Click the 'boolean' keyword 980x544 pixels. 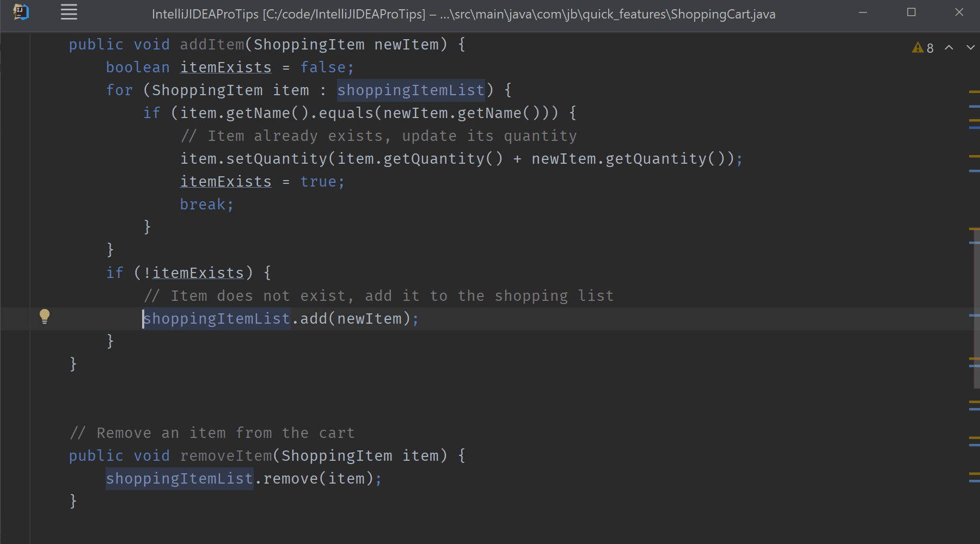click(x=138, y=67)
